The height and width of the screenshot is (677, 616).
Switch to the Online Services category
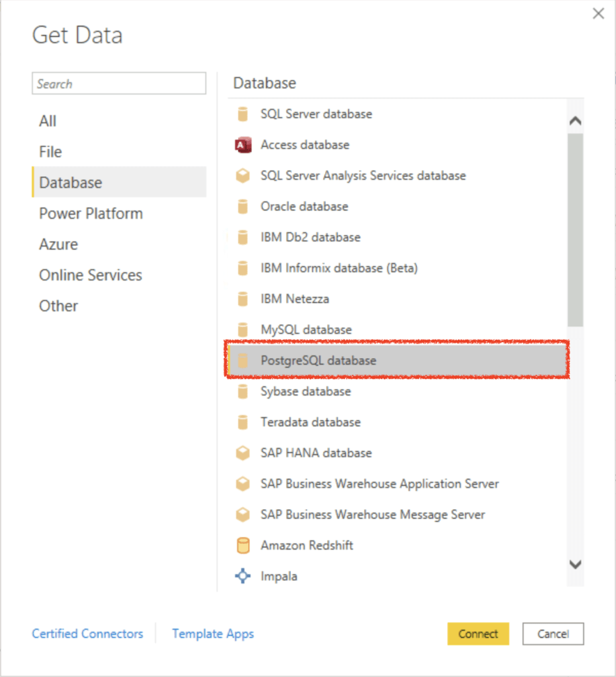click(91, 275)
